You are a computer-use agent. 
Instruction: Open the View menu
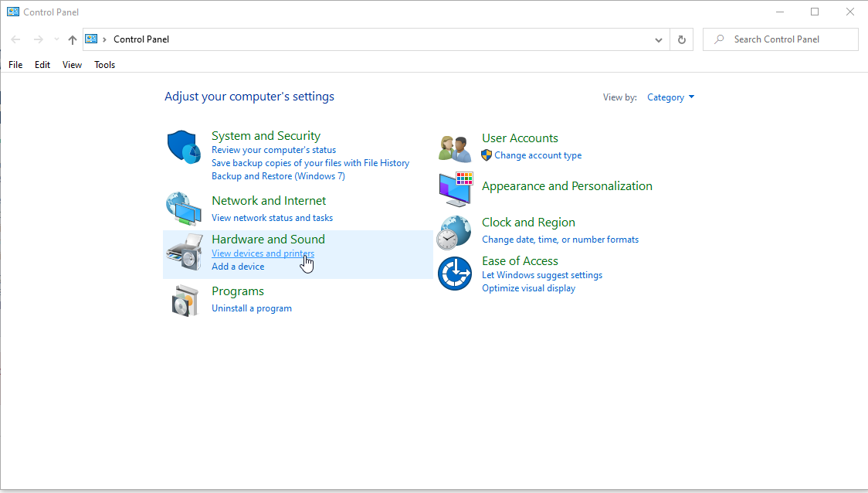[72, 65]
